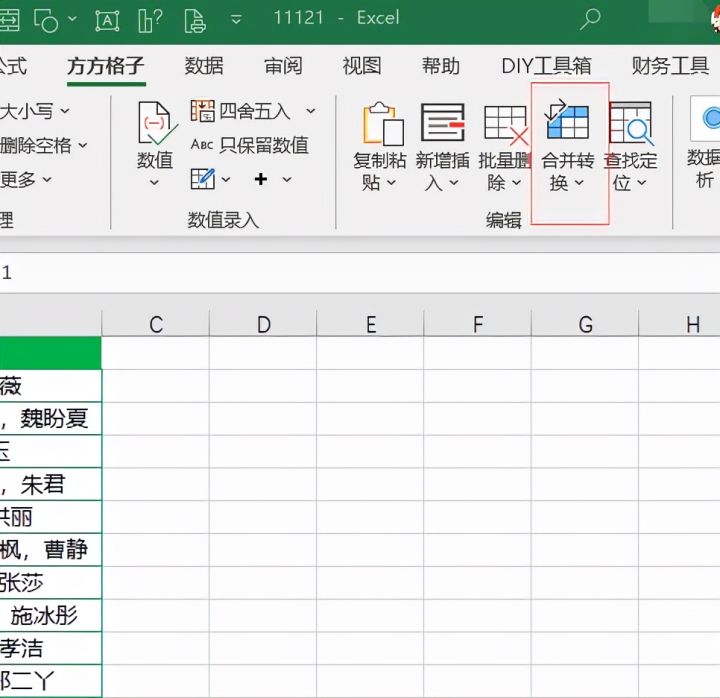Expand the 合并转换 dropdown arrow
This screenshot has height=698, width=720.
[x=579, y=183]
